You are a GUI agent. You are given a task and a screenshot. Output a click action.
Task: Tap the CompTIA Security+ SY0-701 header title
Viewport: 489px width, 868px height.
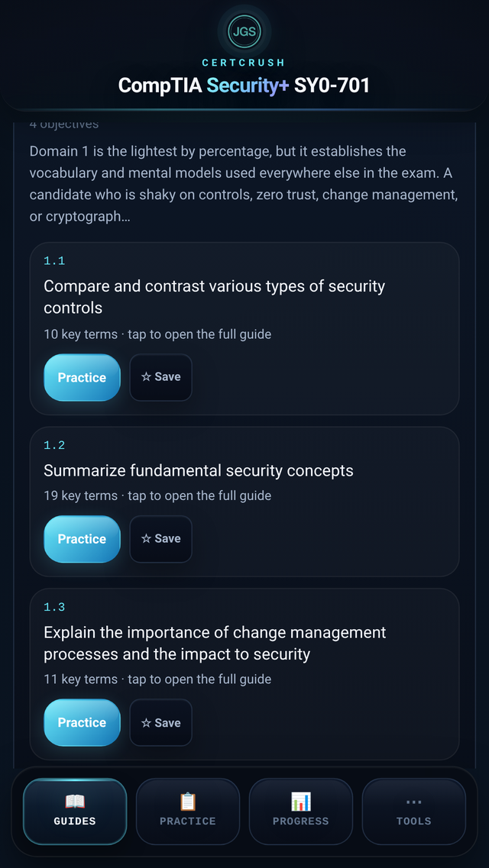[x=244, y=86]
